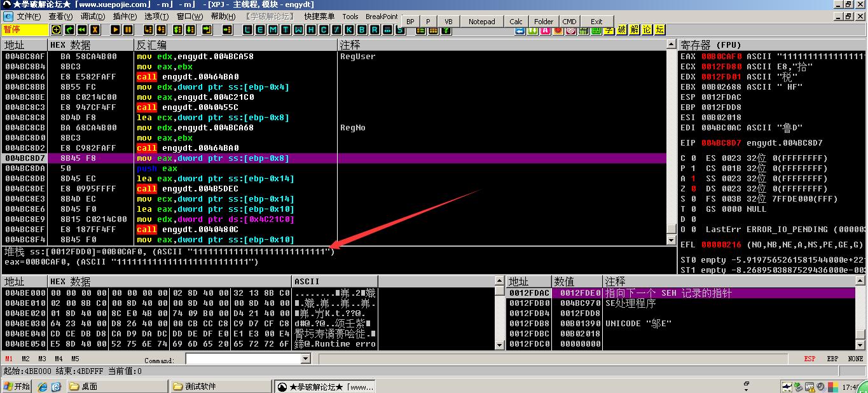The height and width of the screenshot is (393, 868).
Task: Click the rewind toolbar icon
Action: pyautogui.click(x=82, y=29)
